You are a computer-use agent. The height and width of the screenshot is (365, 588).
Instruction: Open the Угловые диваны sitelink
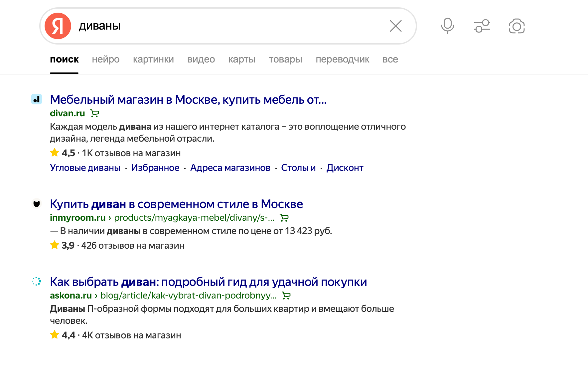(x=85, y=168)
